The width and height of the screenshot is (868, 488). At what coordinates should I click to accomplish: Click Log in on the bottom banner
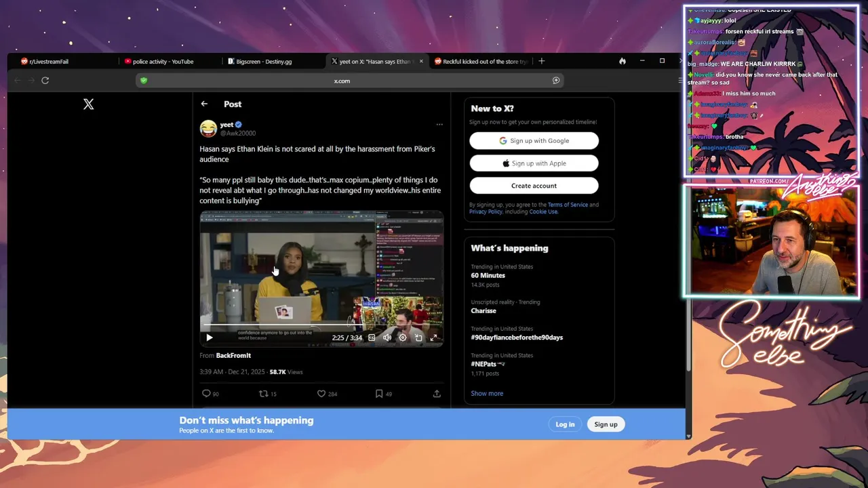pos(565,424)
